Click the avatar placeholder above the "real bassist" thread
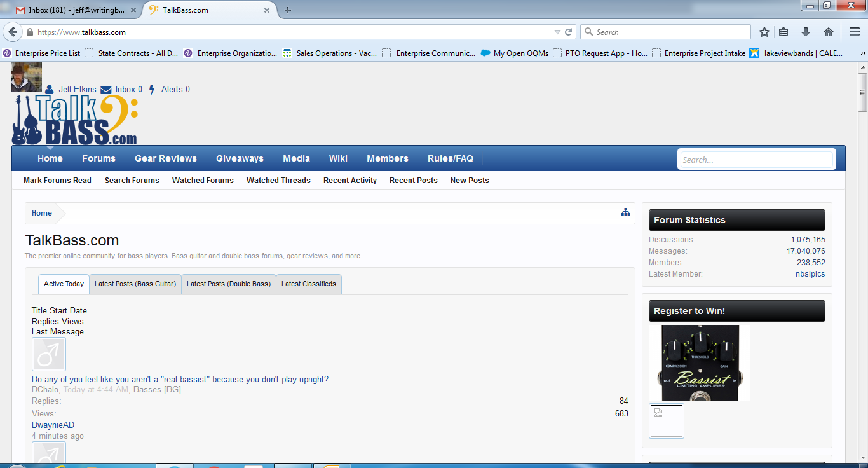This screenshot has width=868, height=468. [x=49, y=354]
